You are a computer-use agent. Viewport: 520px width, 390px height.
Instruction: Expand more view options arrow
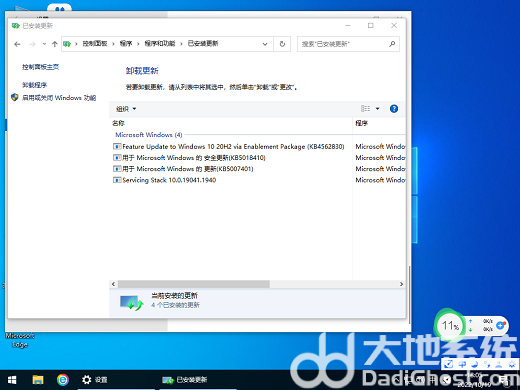coord(378,109)
